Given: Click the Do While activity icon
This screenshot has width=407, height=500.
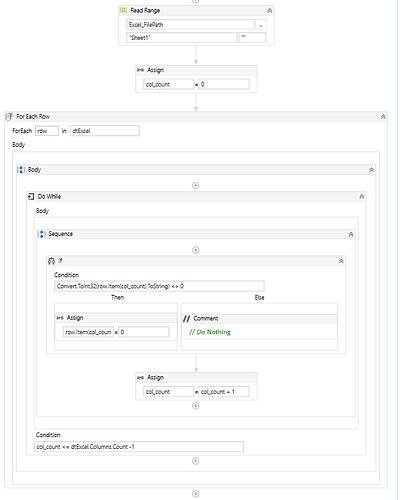Looking at the screenshot, I should pyautogui.click(x=31, y=196).
